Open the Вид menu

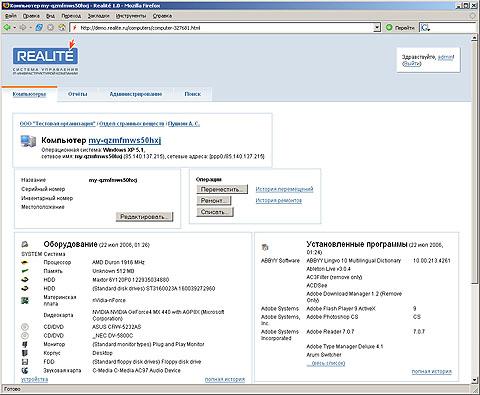[x=50, y=16]
